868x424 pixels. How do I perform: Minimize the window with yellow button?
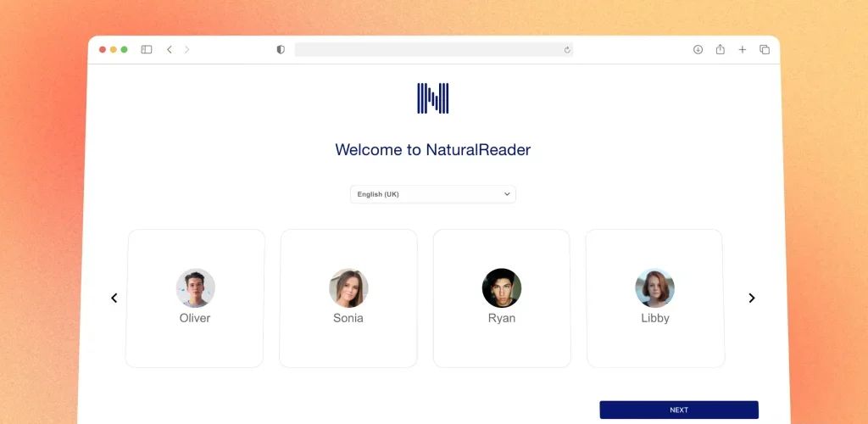coord(114,50)
